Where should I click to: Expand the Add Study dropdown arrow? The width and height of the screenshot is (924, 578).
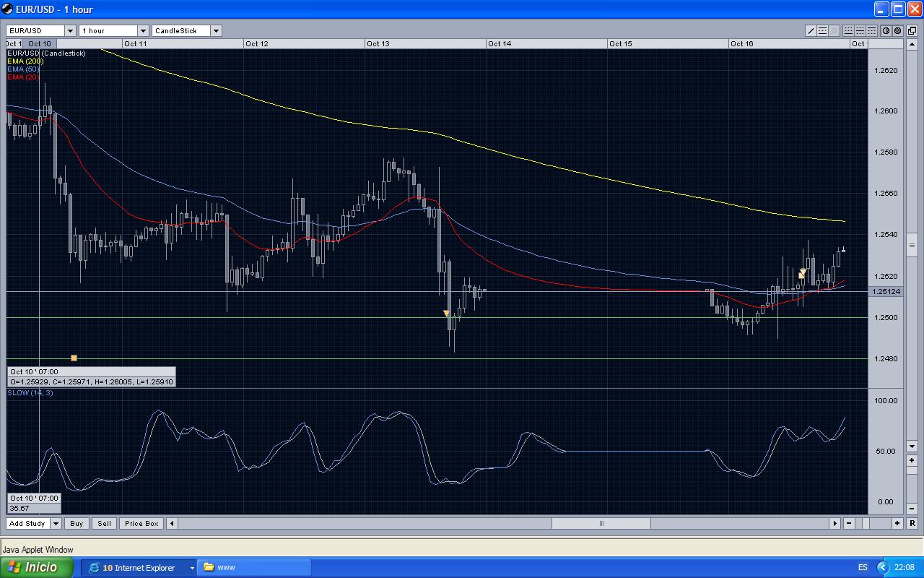tap(56, 523)
